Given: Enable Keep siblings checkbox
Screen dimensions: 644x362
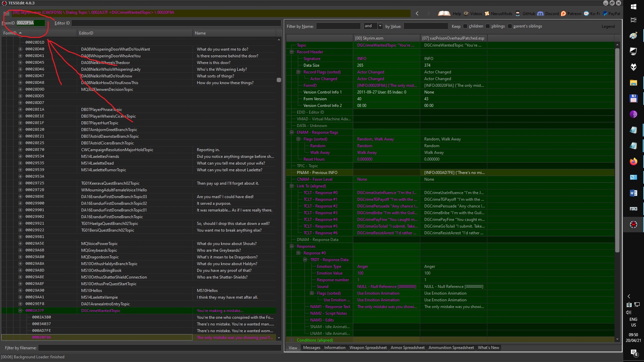Looking at the screenshot, I should point(488,26).
